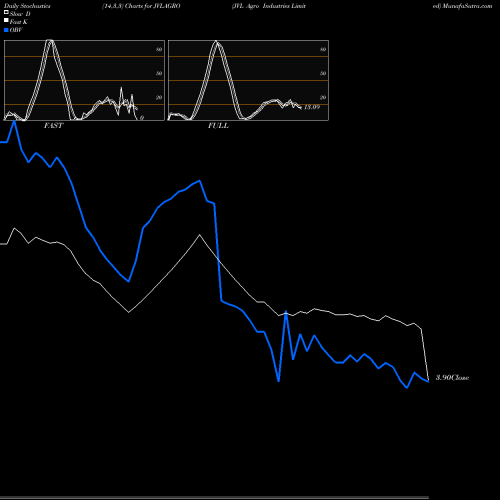500x500 pixels.
Task: Click the FULL chart label
Action: pyautogui.click(x=218, y=126)
